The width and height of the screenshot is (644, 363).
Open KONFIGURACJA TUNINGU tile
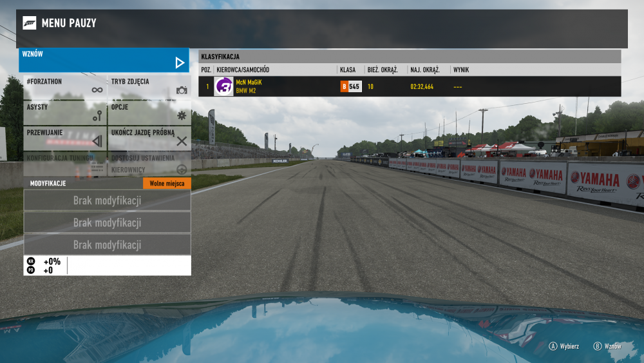point(65,164)
